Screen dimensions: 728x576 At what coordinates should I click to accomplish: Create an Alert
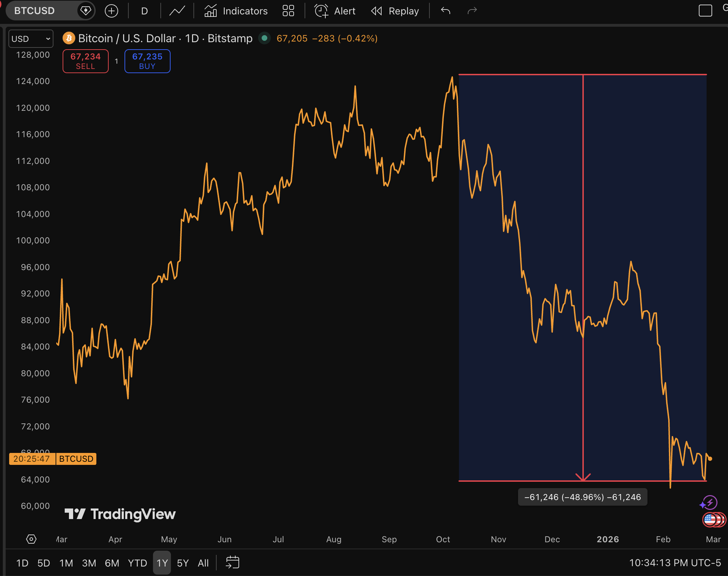tap(335, 11)
